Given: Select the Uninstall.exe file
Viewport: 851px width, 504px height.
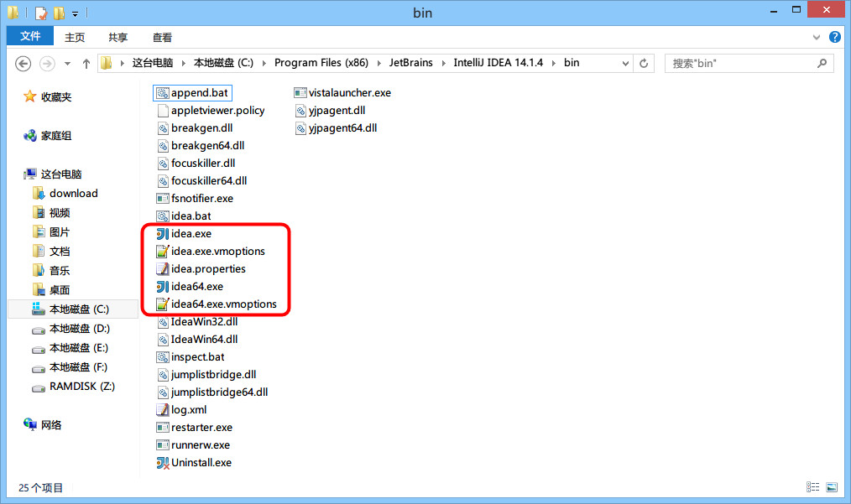Looking at the screenshot, I should (199, 462).
